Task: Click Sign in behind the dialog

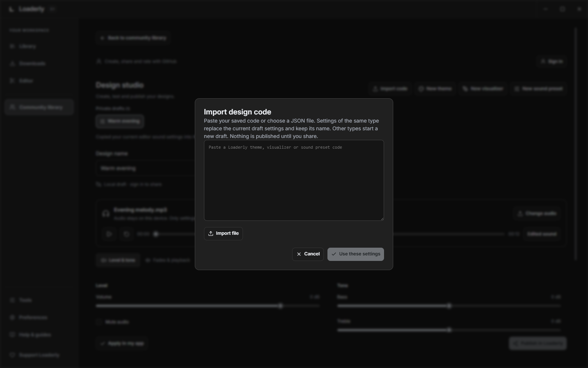Action: [x=551, y=61]
